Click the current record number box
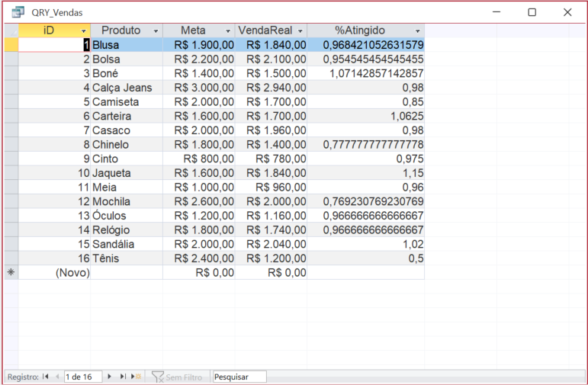Image resolution: width=588 pixels, height=385 pixels. (x=82, y=377)
